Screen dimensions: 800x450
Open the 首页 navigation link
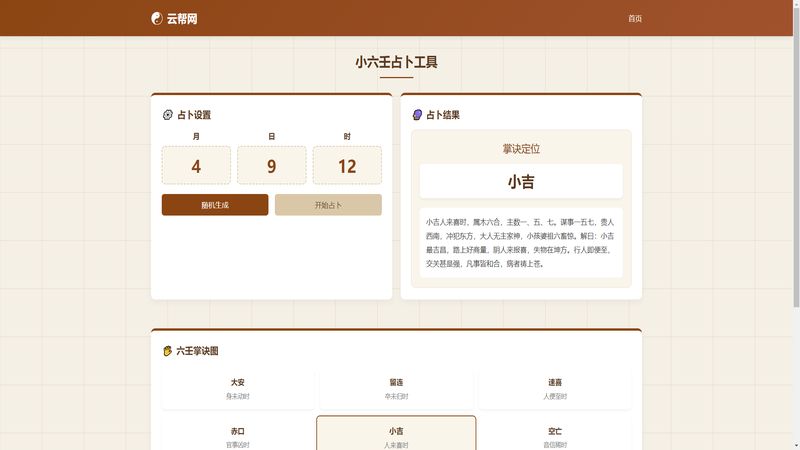(635, 18)
